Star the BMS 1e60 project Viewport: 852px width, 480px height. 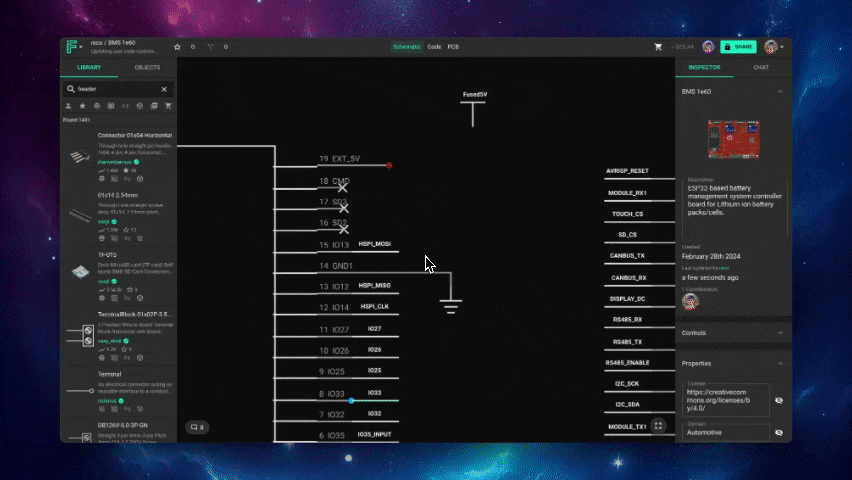click(x=177, y=47)
